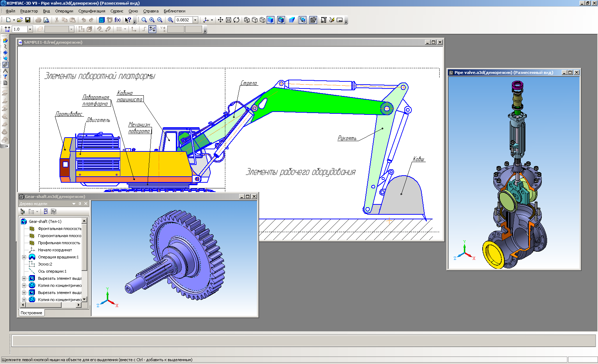598x364 pixels.
Task: Click the tree structure display icon in model tree
Action: pos(23,212)
